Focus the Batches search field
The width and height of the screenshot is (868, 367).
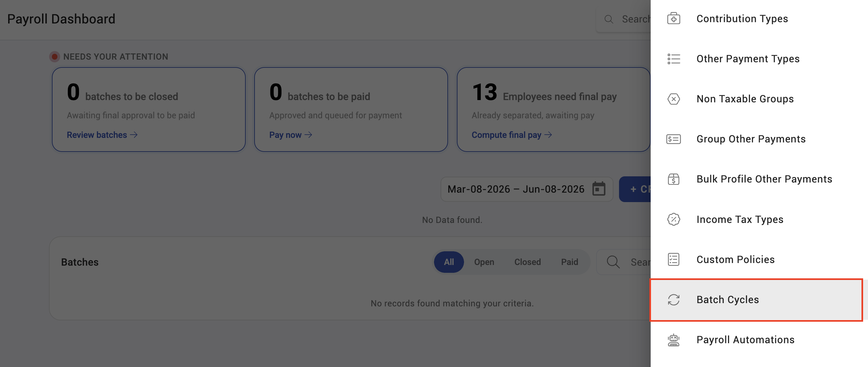tap(624, 262)
